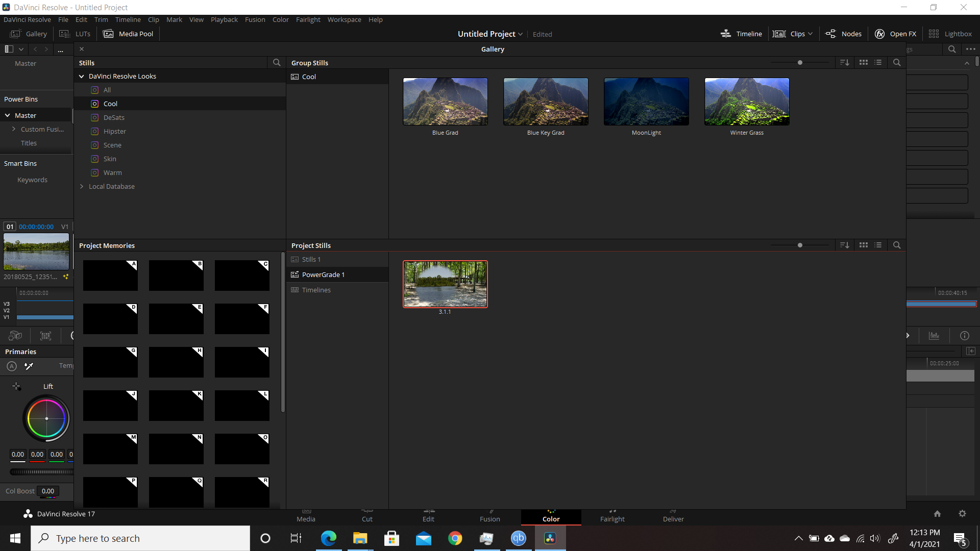Select the Winter Grass still

tap(747, 102)
